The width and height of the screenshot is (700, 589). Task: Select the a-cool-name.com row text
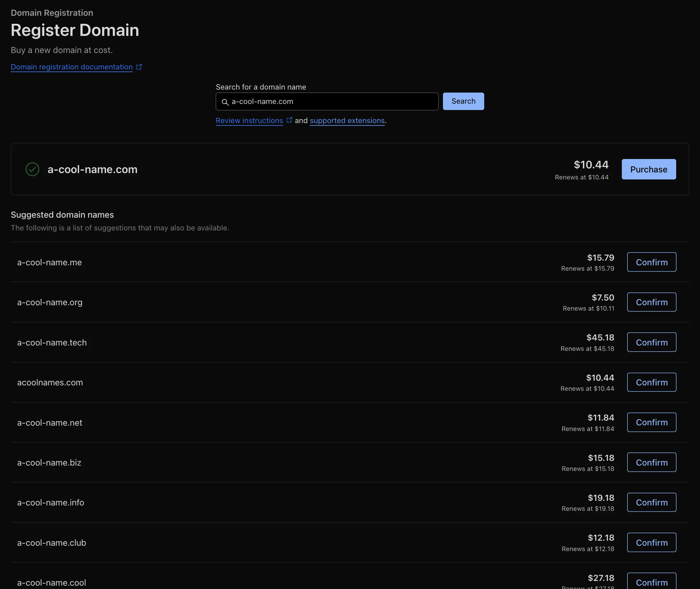click(x=92, y=169)
